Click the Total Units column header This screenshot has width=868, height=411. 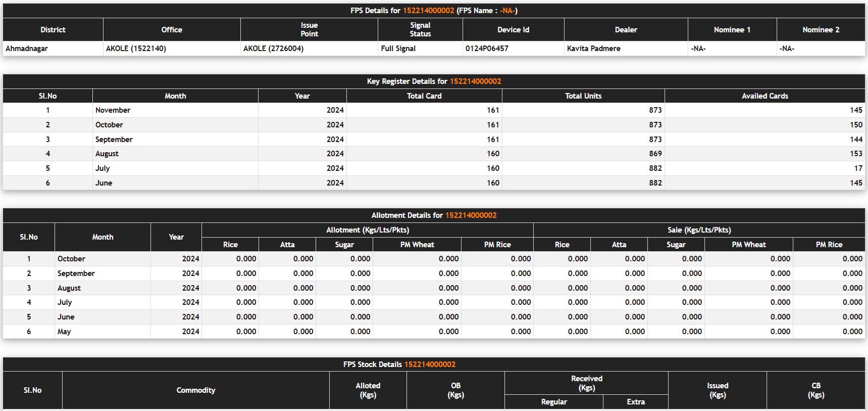[x=583, y=96]
